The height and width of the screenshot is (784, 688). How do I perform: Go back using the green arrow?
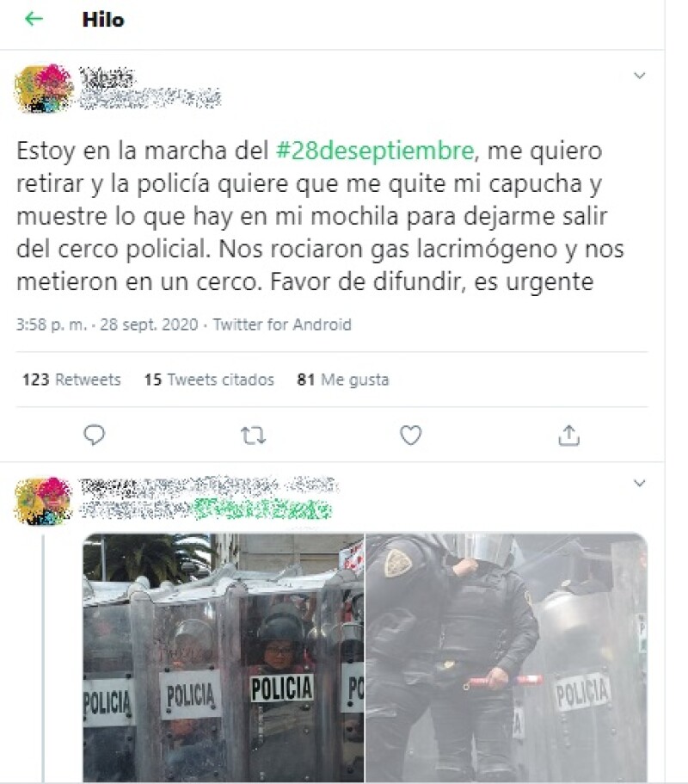[x=34, y=19]
